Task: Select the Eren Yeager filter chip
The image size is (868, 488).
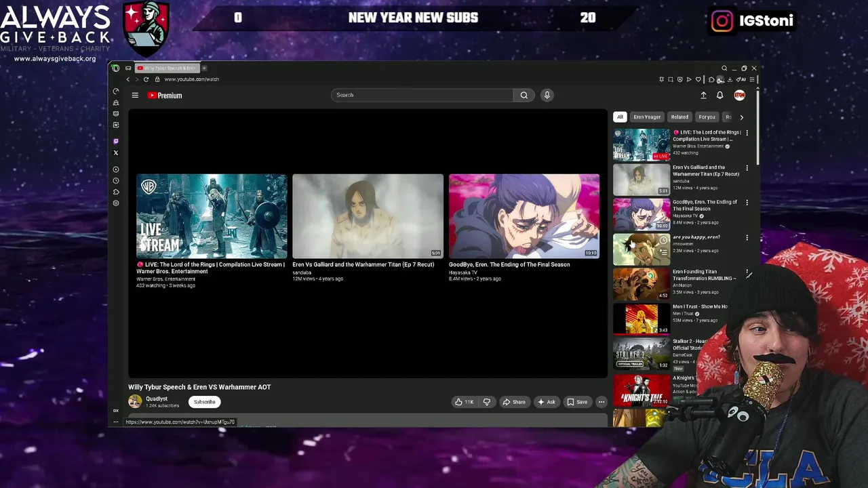Action: (647, 117)
